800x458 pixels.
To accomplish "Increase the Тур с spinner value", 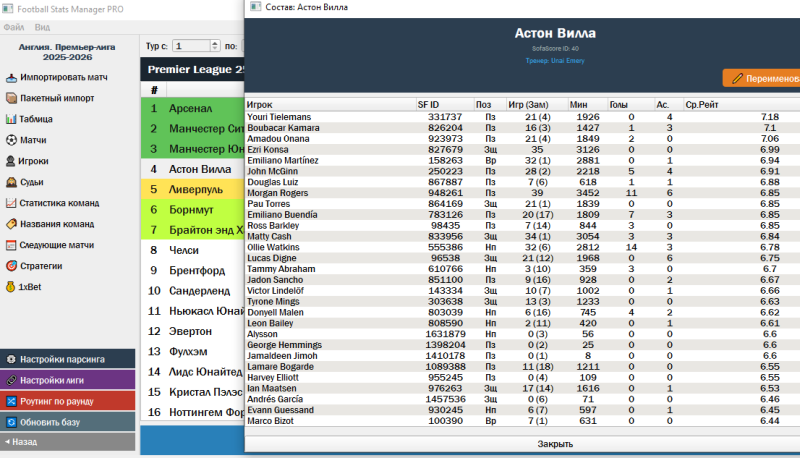I will (215, 43).
